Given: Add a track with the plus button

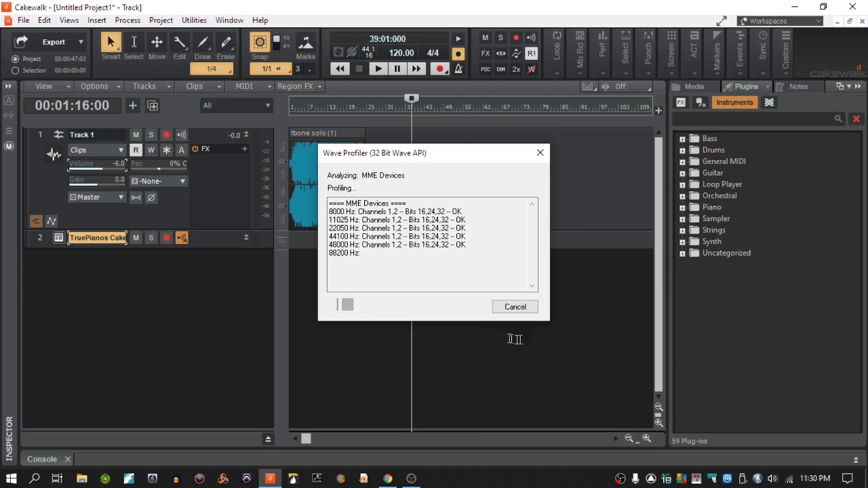Looking at the screenshot, I should point(133,105).
